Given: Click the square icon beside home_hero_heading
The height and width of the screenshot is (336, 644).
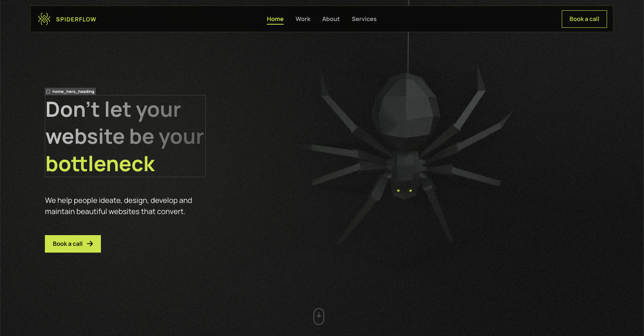Looking at the screenshot, I should pyautogui.click(x=48, y=91).
